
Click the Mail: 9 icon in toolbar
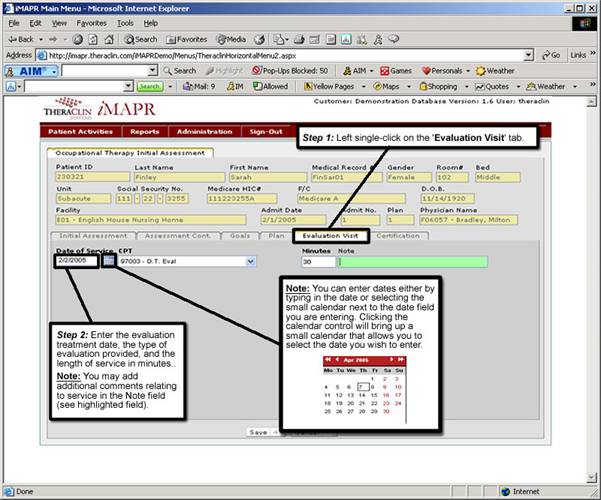point(199,87)
